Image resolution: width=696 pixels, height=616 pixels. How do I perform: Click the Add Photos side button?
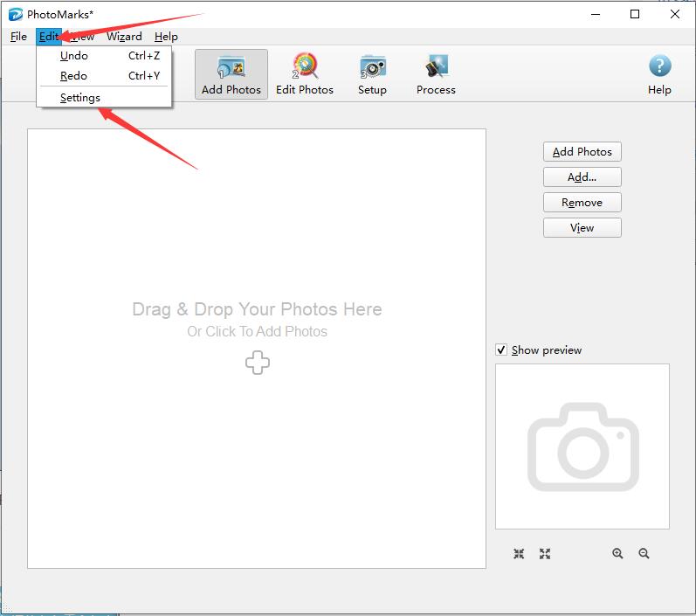pyautogui.click(x=582, y=152)
